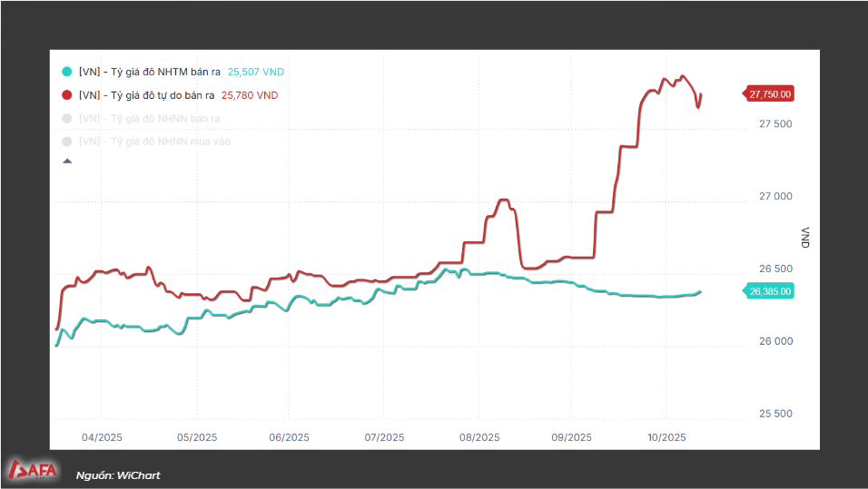Click the 25,780 VND legend value
The image size is (868, 489).
250,95
